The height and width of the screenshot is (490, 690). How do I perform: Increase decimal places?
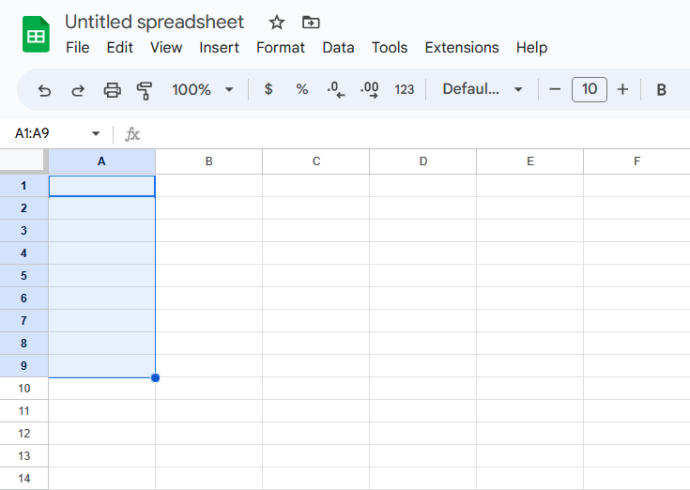[370, 89]
